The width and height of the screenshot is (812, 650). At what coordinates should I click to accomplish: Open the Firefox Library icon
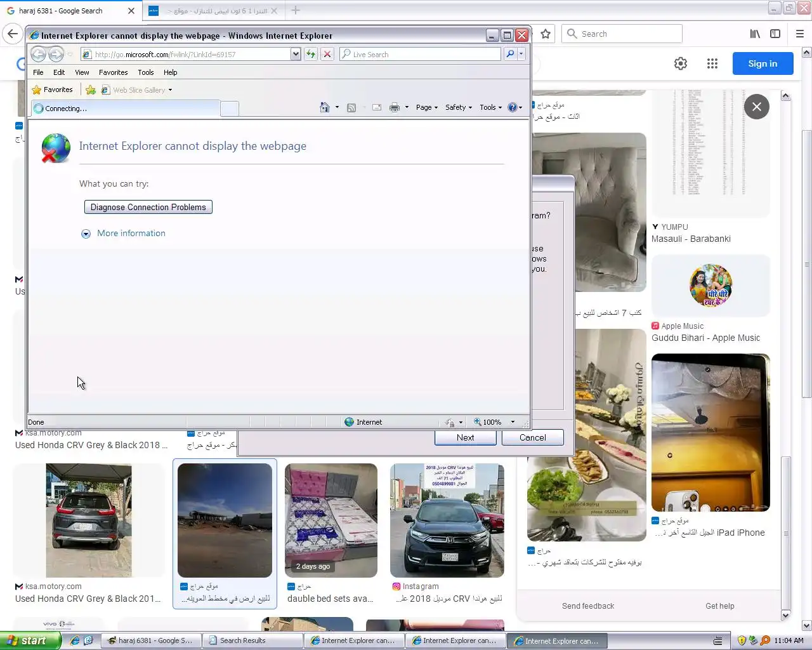coord(755,34)
